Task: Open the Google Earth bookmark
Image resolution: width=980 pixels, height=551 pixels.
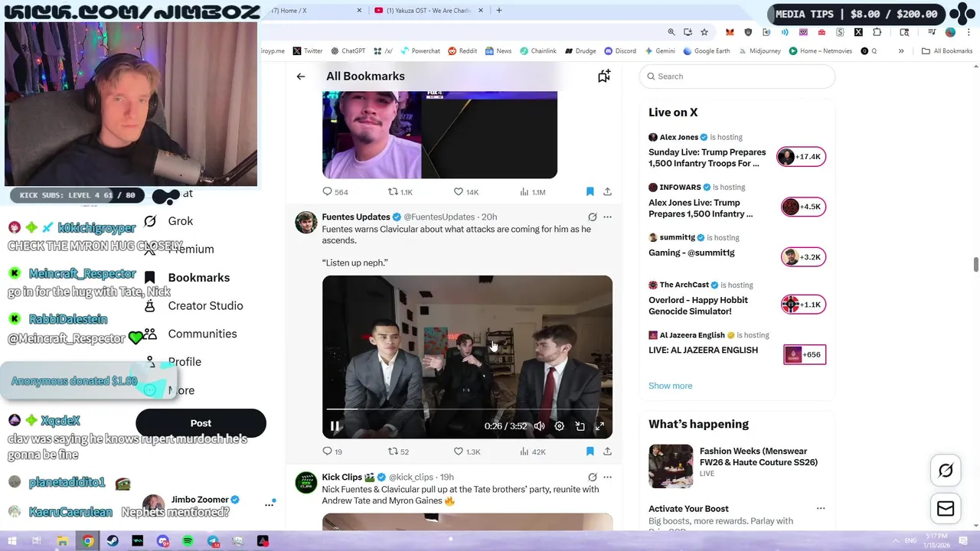Action: 707,51
